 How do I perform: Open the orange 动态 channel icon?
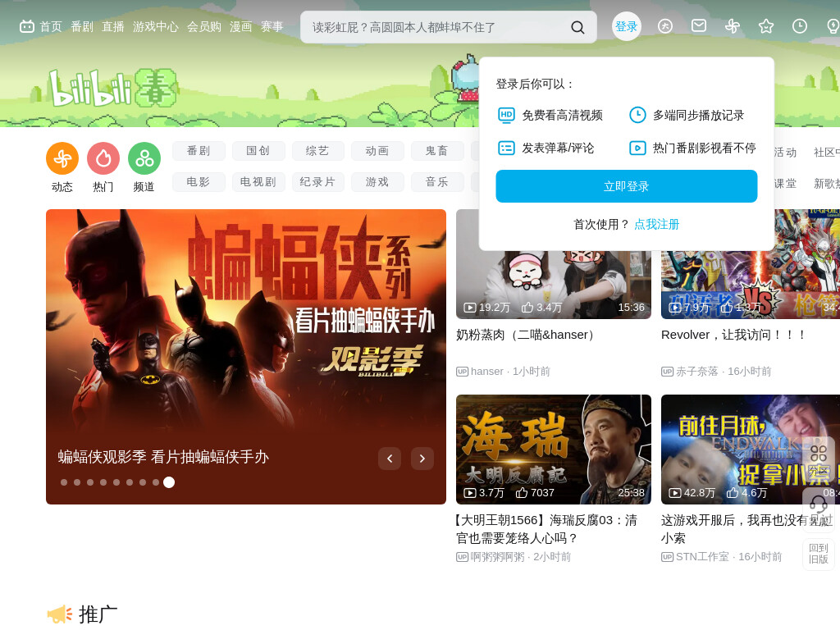62,158
